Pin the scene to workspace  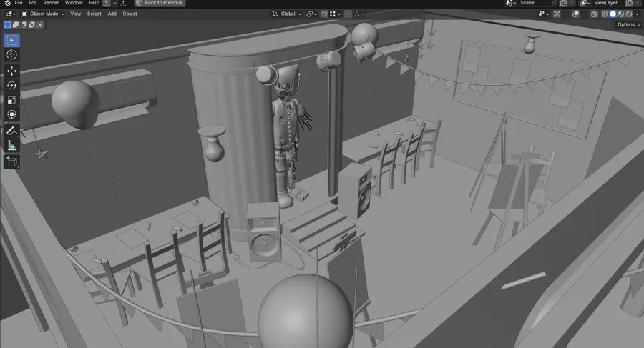pos(555,3)
